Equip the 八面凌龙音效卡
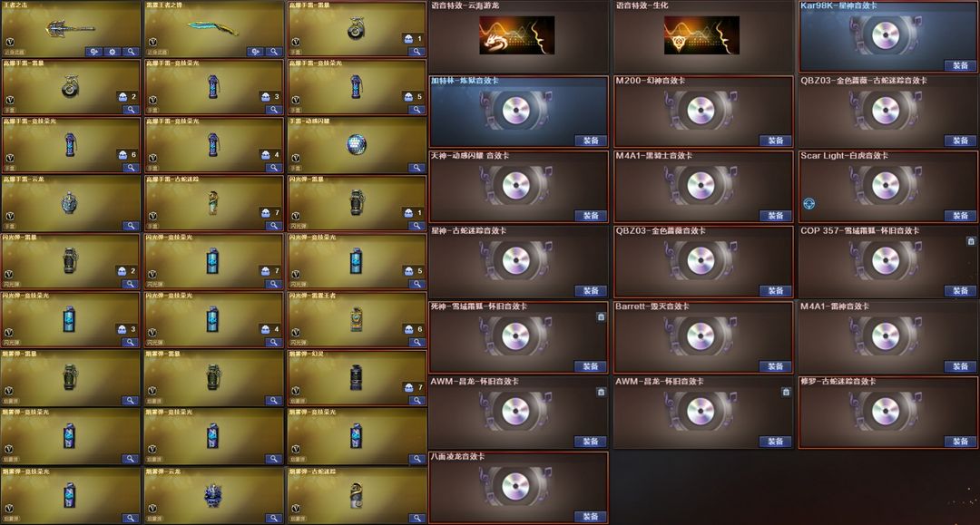The image size is (980, 525). 591,516
